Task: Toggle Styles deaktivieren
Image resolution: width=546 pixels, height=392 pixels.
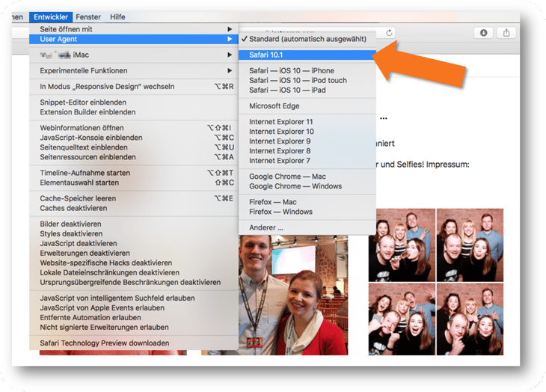Action: click(134, 234)
